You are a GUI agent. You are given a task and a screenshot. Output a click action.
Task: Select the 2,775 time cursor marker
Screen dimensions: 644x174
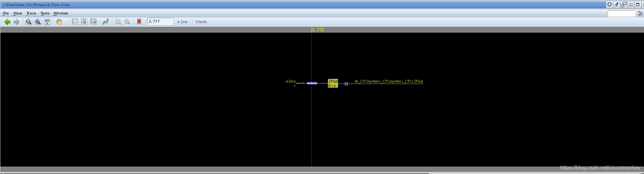pyautogui.click(x=318, y=30)
